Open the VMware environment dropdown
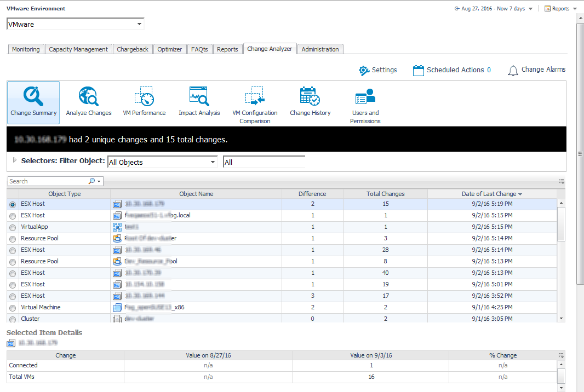This screenshot has width=584, height=392. (140, 25)
